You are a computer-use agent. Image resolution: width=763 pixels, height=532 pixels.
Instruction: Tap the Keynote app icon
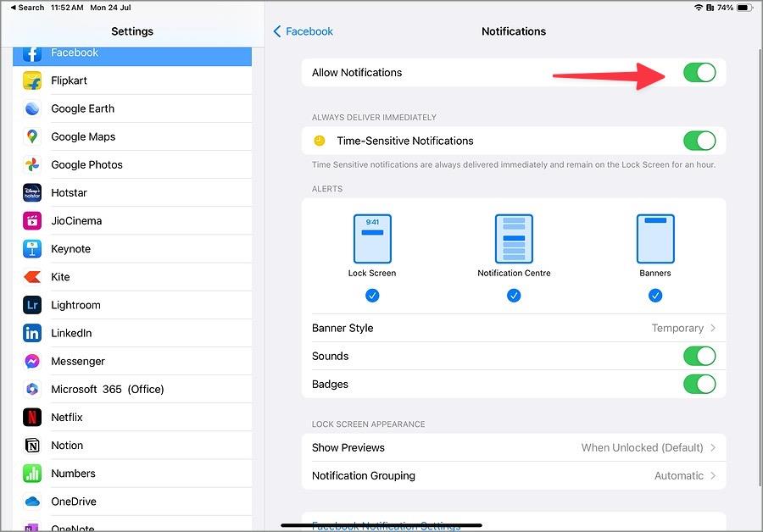pos(32,249)
